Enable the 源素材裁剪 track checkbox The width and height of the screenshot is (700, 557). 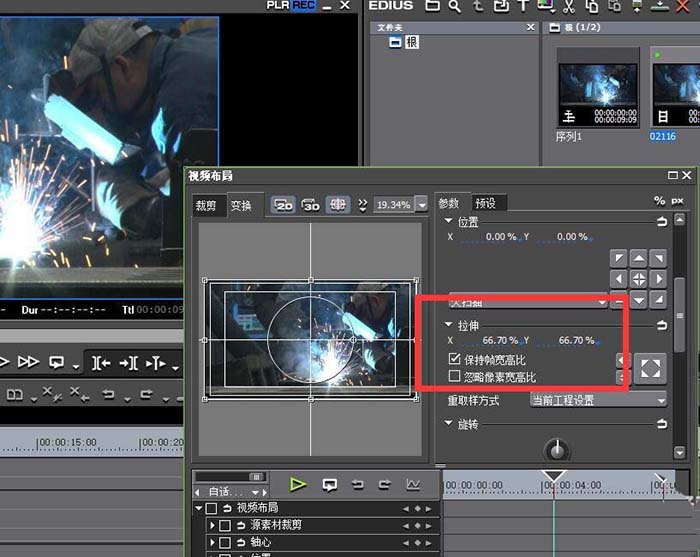225,525
